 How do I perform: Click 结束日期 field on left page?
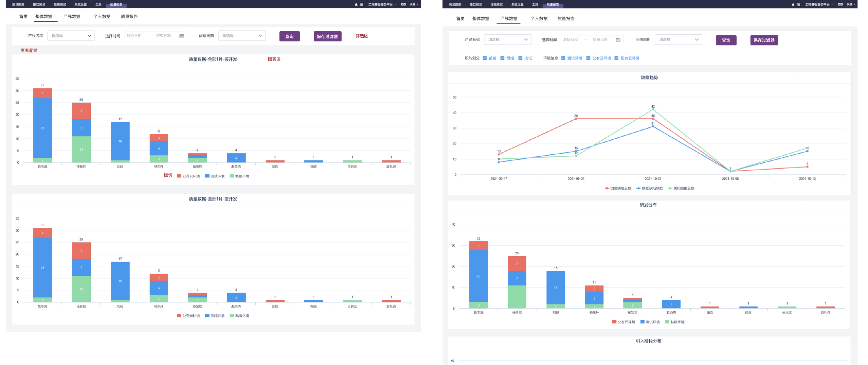(163, 36)
